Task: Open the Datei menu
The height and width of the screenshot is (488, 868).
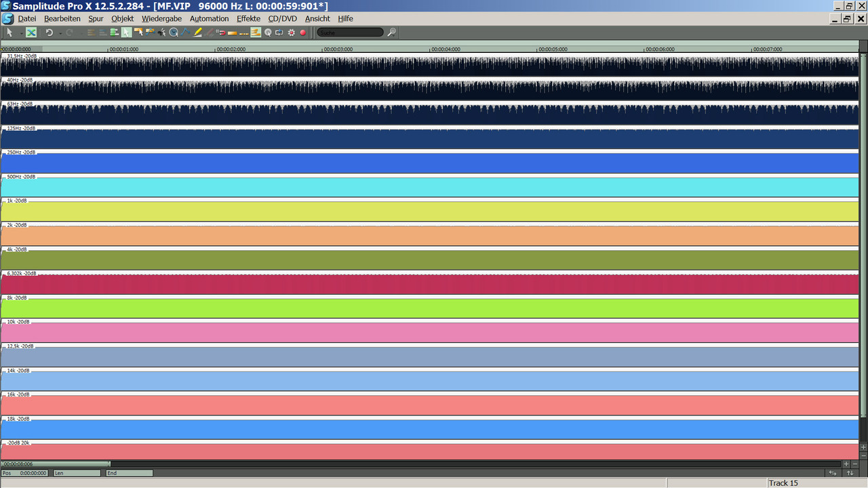Action: tap(27, 18)
